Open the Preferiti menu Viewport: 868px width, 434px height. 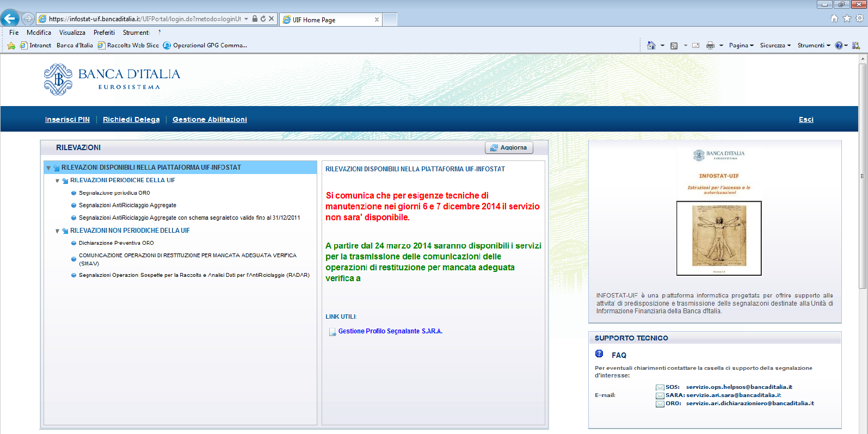point(104,33)
